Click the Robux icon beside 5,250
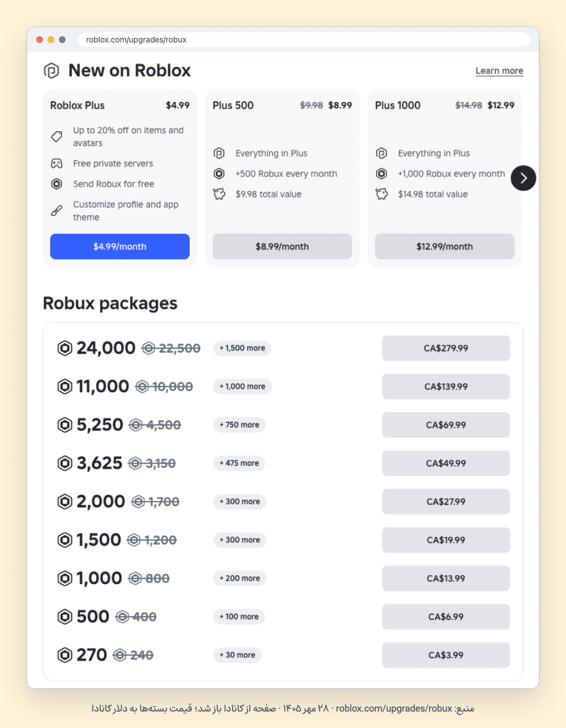This screenshot has width=566, height=728. point(65,425)
